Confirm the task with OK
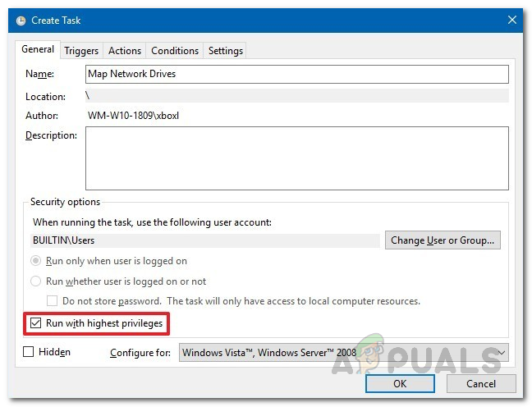Viewport: 532px width, 407px height. point(400,383)
